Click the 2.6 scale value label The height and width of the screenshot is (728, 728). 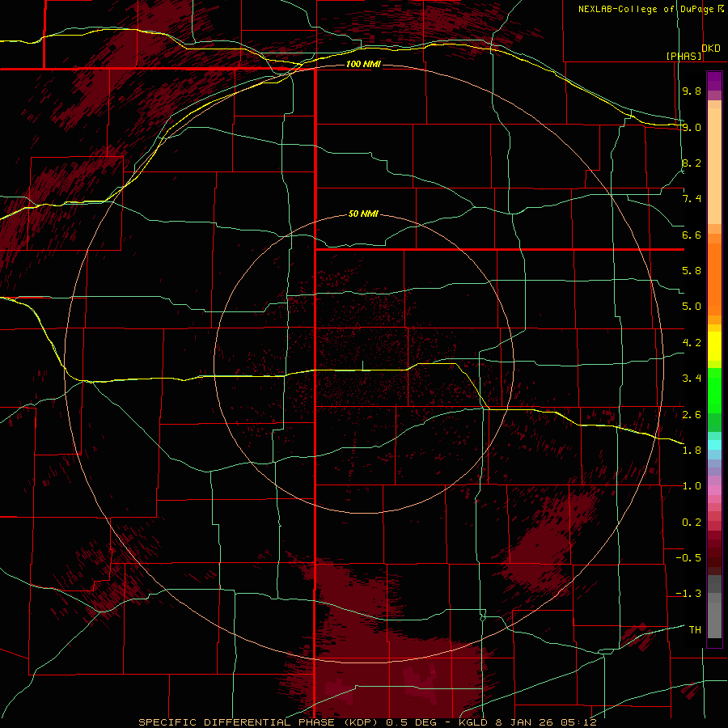click(692, 415)
